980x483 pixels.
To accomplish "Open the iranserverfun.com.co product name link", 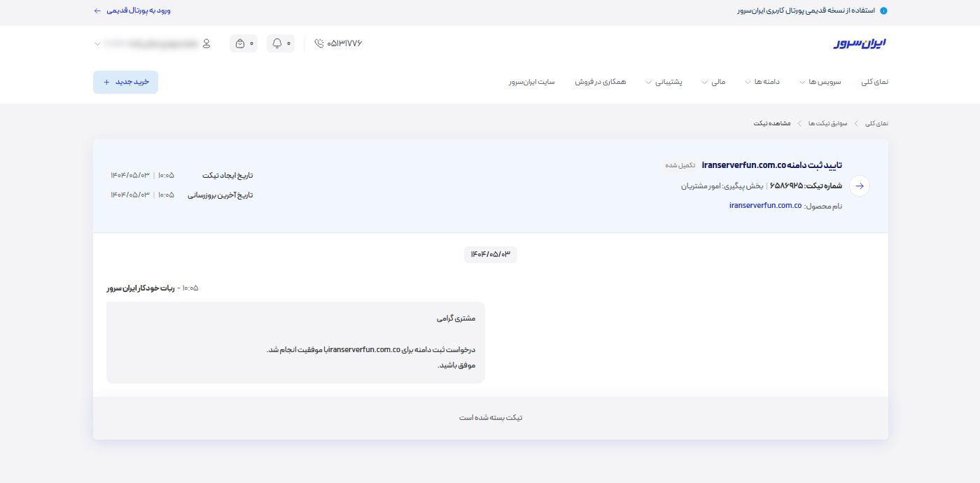I will pos(765,206).
